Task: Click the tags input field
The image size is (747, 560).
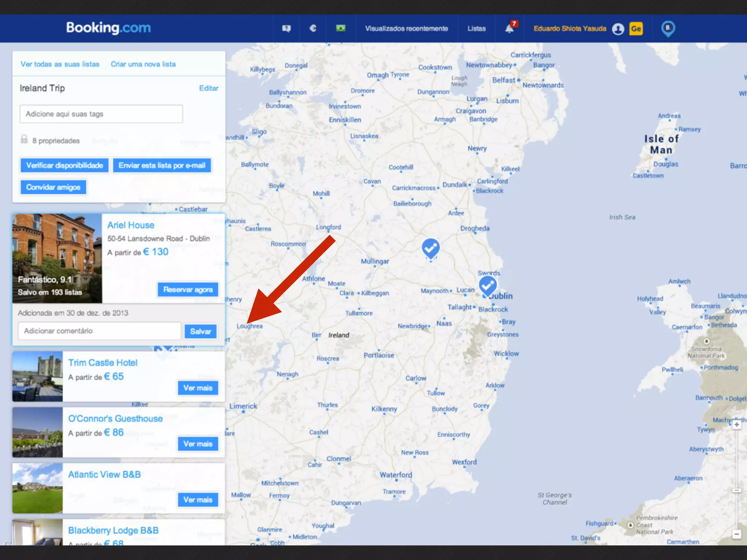Action: [x=101, y=114]
